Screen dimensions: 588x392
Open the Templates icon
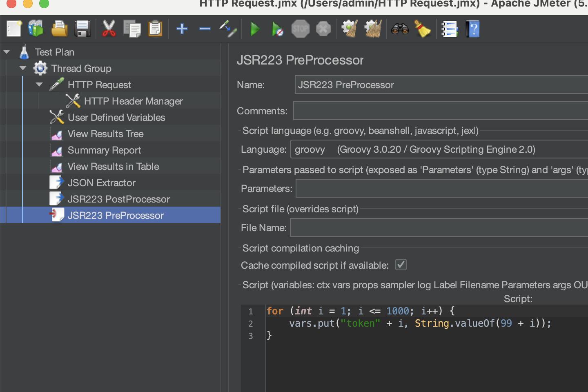[x=36, y=29]
